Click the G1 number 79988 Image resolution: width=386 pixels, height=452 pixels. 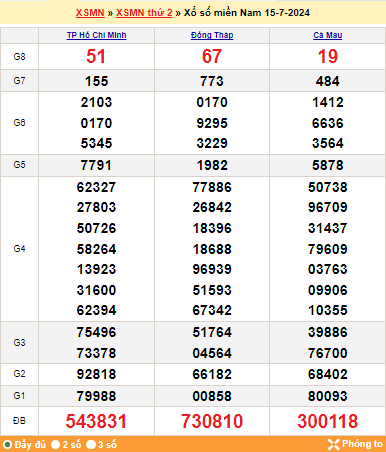point(96,396)
